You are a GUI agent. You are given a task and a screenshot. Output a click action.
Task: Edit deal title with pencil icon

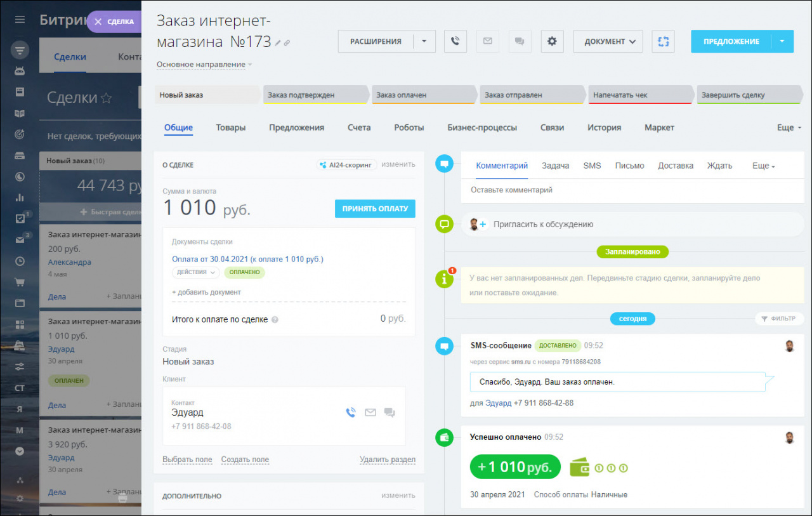(x=278, y=43)
